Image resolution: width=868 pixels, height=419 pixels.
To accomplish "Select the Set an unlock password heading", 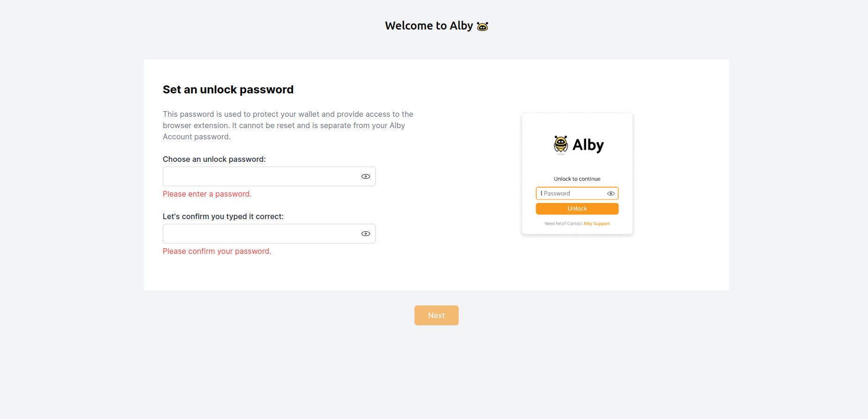I will 228,89.
